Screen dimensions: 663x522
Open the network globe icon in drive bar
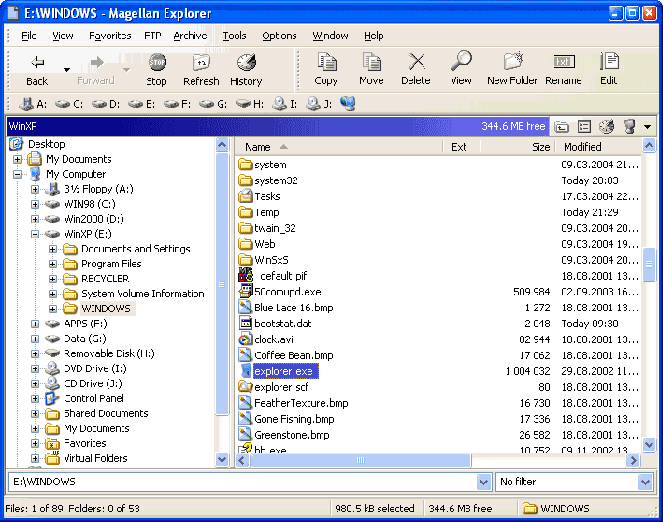pos(348,104)
